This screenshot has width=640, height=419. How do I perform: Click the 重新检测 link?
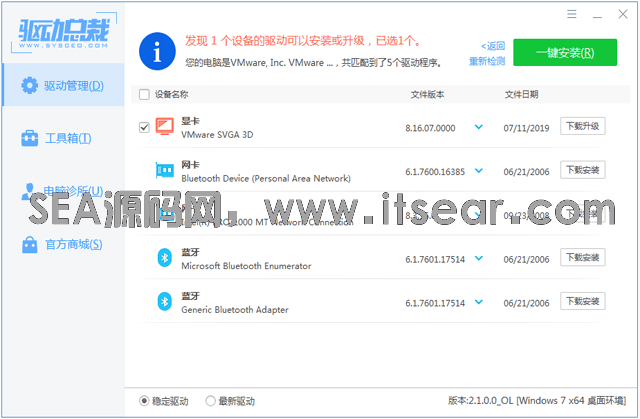tap(487, 61)
